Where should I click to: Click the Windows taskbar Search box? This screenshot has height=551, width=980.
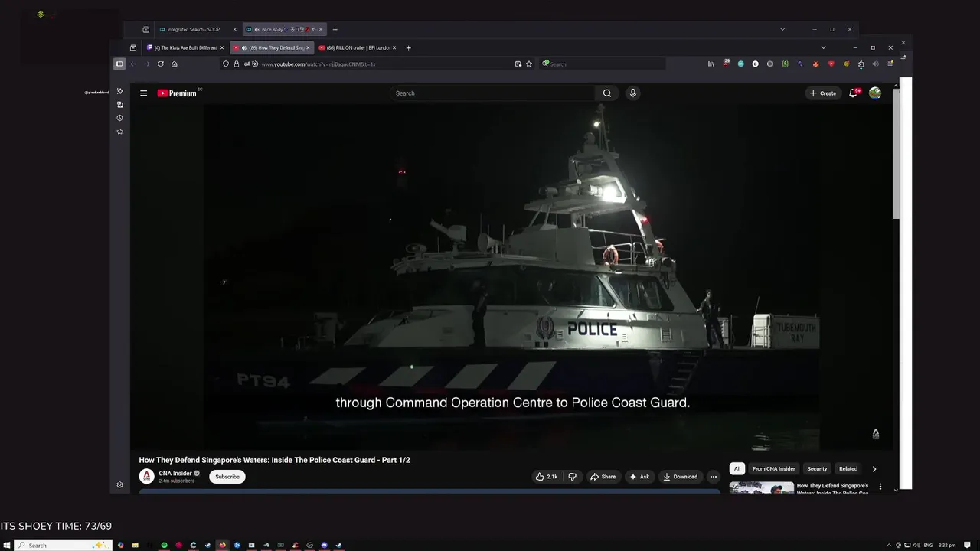pos(64,545)
